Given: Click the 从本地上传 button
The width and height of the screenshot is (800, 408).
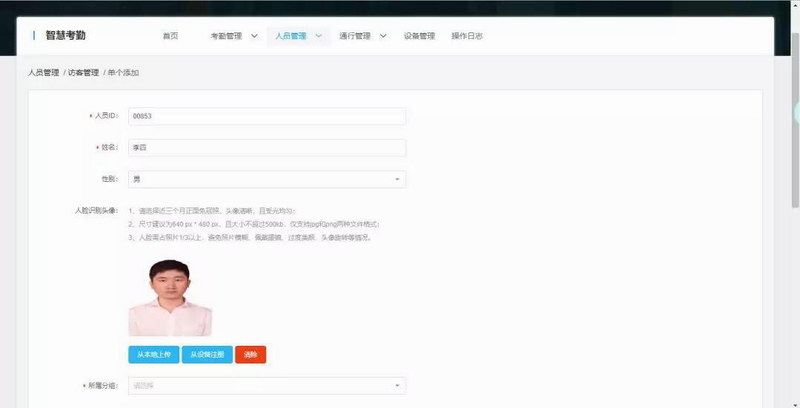Looking at the screenshot, I should pyautogui.click(x=153, y=354).
